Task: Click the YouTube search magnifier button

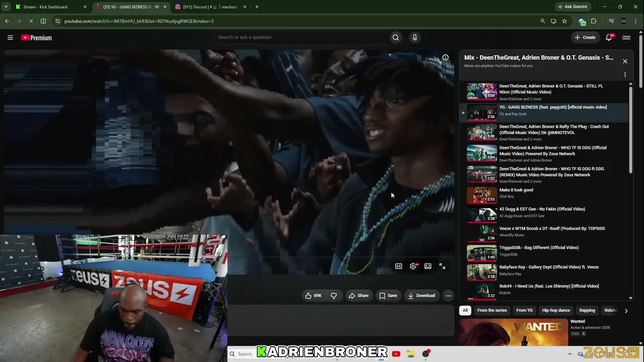Action: 395,37
